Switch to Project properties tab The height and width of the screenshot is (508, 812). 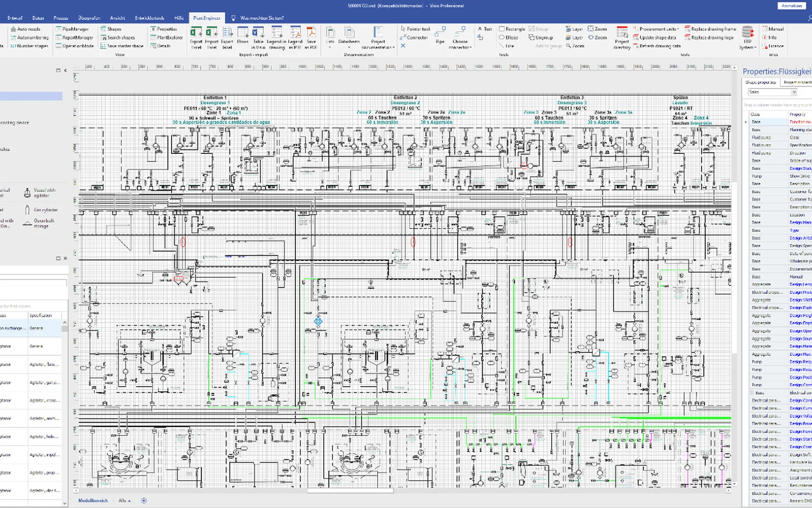pos(796,82)
